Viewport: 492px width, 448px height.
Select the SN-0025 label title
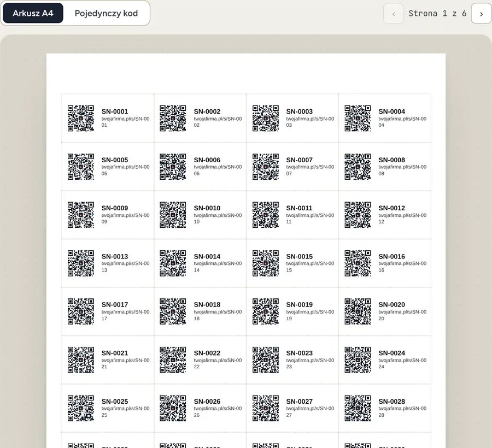[115, 401]
